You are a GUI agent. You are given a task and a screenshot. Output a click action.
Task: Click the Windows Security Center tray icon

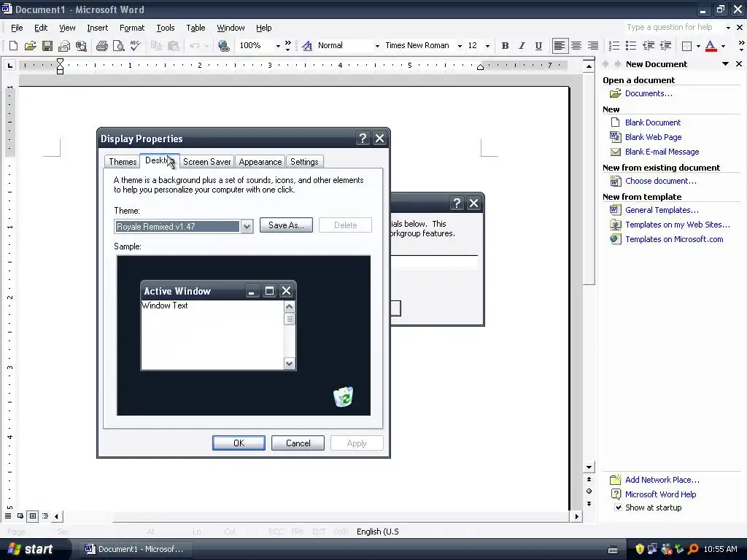[x=640, y=549]
